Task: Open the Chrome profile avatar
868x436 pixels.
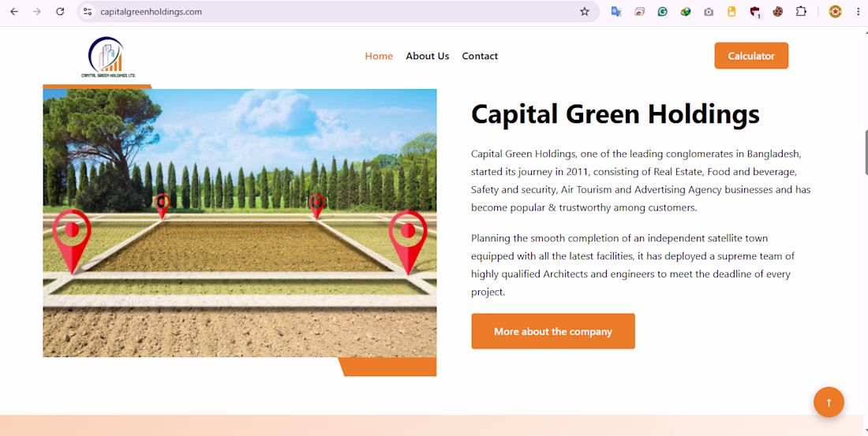Action: 835,12
